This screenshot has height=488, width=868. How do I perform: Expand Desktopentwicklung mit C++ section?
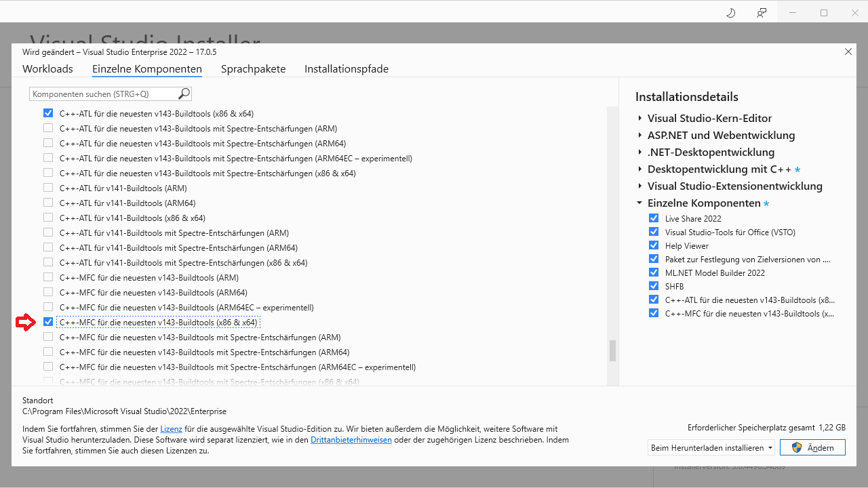point(639,169)
